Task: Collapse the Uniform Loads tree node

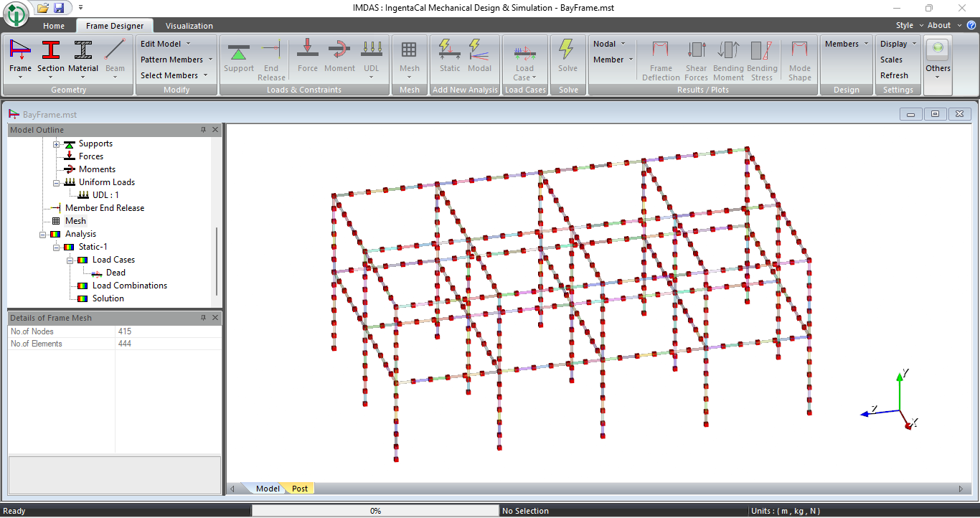Action: pyautogui.click(x=56, y=182)
